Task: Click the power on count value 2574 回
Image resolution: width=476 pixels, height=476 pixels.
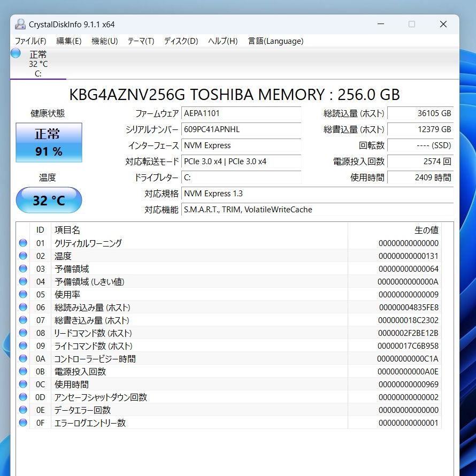Action: [420, 162]
